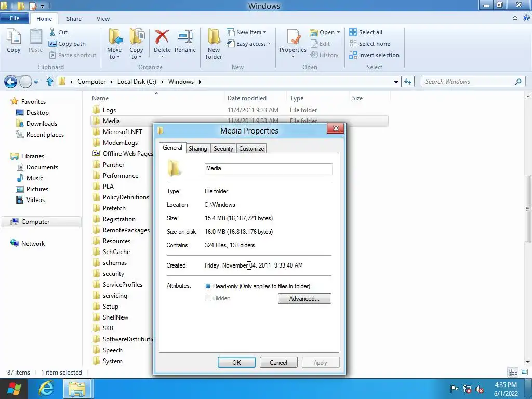
Task: Click the Help question mark icon
Action: (526, 18)
